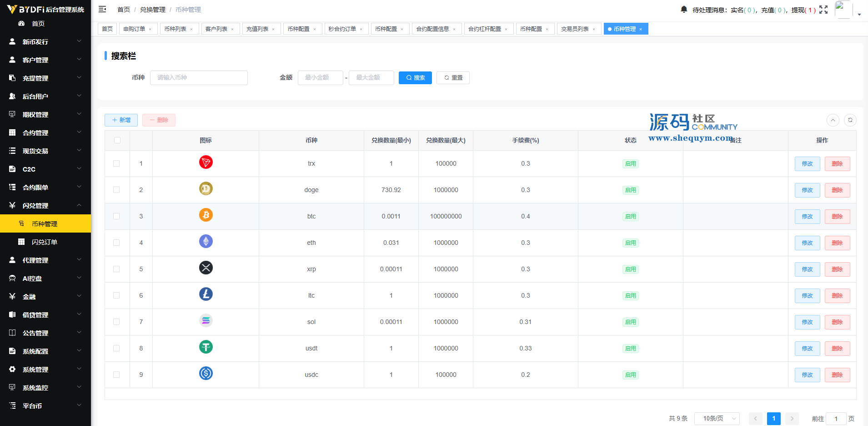868x426 pixels.
Task: Open notifications bell icon
Action: click(x=684, y=9)
